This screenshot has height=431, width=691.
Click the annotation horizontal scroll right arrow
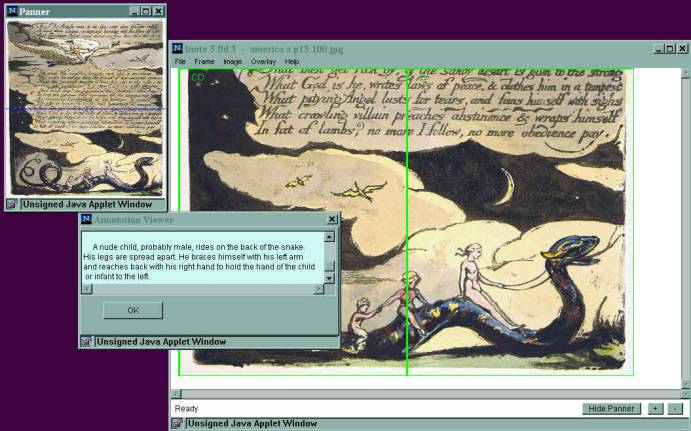[x=318, y=289]
